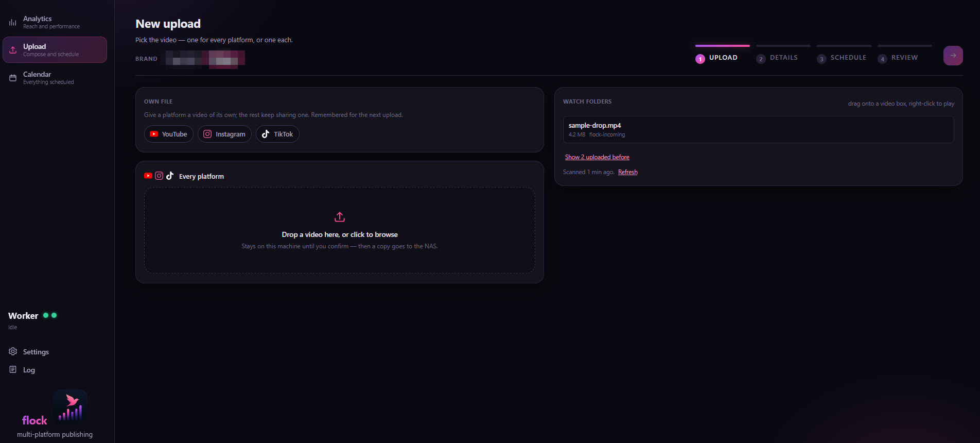Click the Scanned 1 min ago text
The image size is (980, 443).
click(588, 172)
